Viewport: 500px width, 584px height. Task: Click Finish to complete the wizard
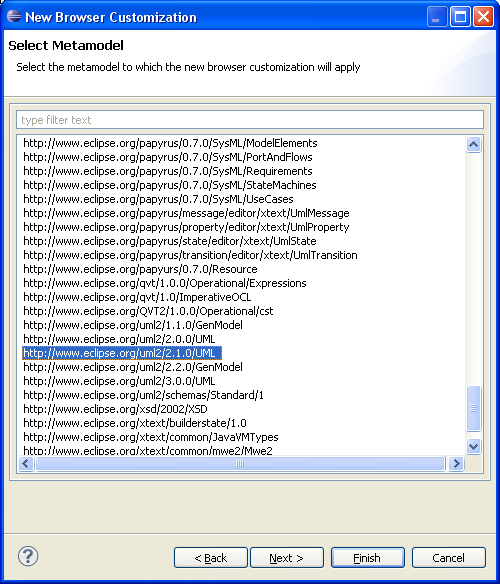(x=367, y=558)
